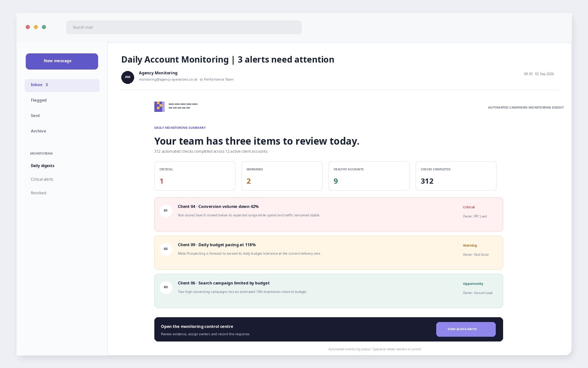Image resolution: width=588 pixels, height=368 pixels.
Task: Click the email subject heading
Action: (228, 60)
